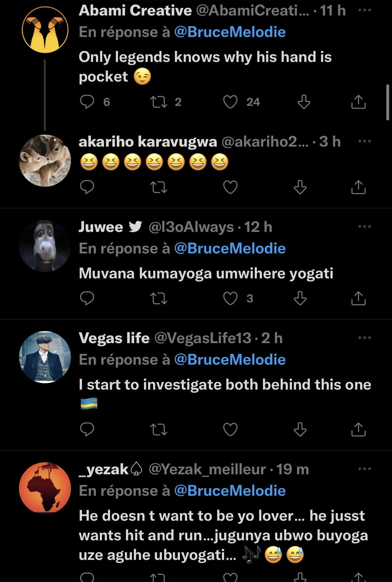This screenshot has height=582, width=392.
Task: Open @BruceMelodie link in Vegas life's reply
Action: pyautogui.click(x=230, y=360)
